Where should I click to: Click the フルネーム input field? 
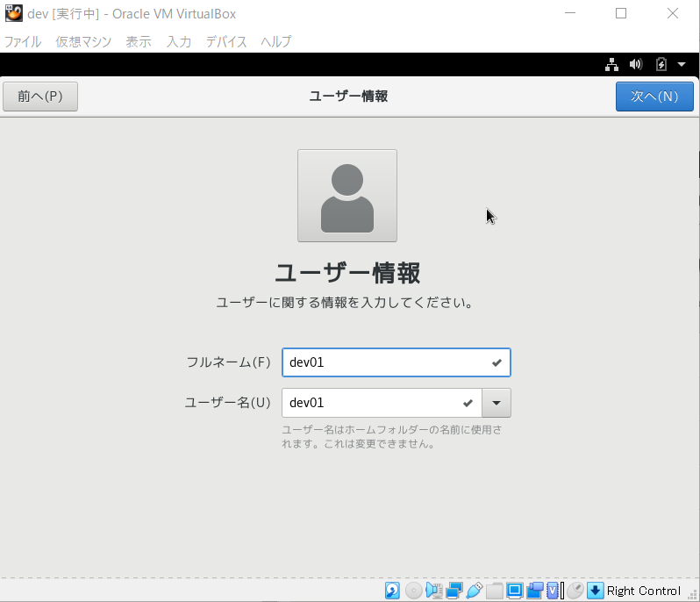tap(396, 362)
